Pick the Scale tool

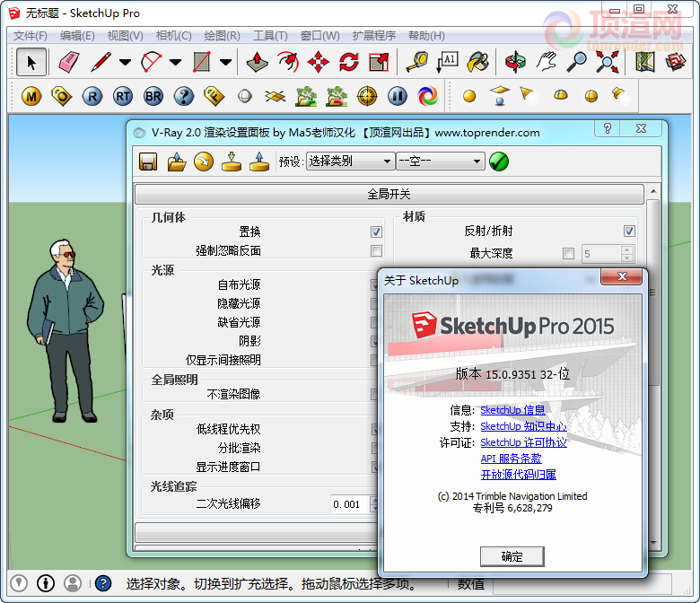379,62
